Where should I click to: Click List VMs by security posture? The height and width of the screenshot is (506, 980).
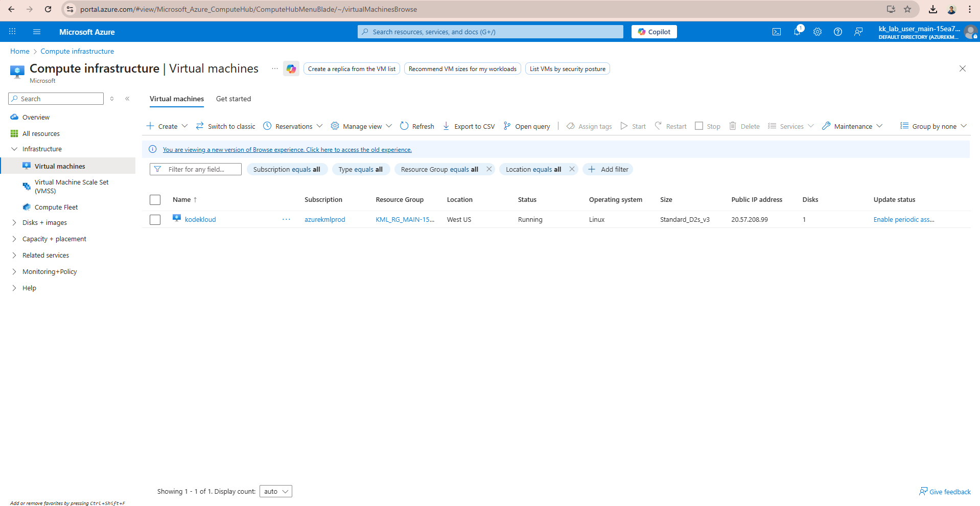568,69
